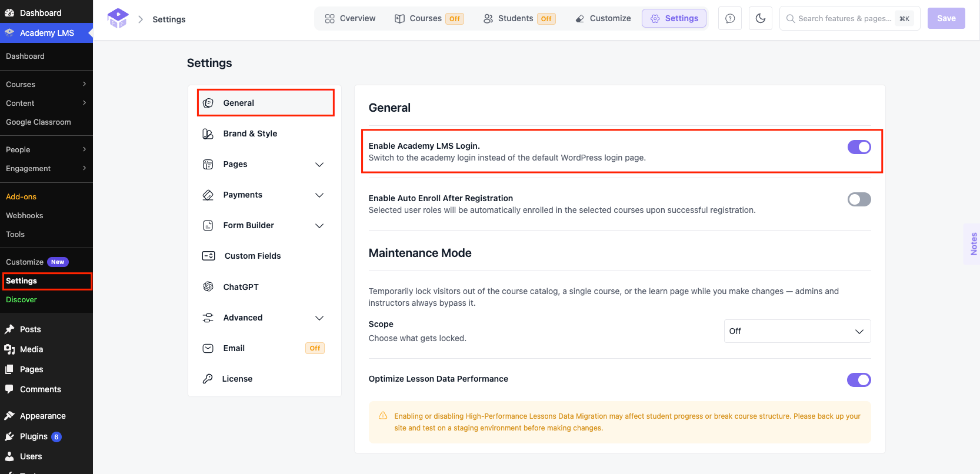Open the Courses tab in top bar
The width and height of the screenshot is (980, 474).
[429, 18]
